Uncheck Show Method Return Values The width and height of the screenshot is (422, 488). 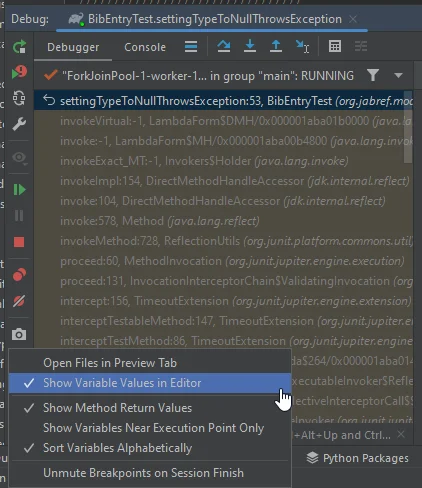[150, 408]
